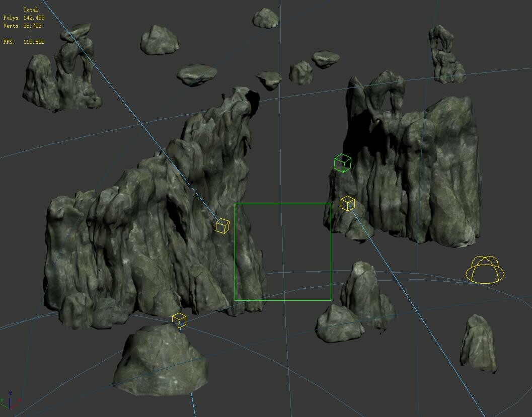Click the Verts: 98,703 statistic
The width and height of the screenshot is (532, 417).
click(x=22, y=26)
